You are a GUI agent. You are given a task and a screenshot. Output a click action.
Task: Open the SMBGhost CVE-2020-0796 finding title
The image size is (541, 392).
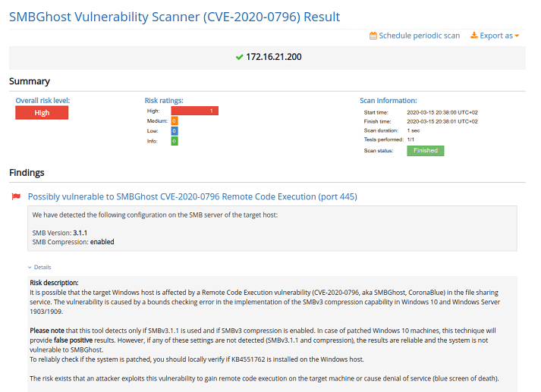192,196
